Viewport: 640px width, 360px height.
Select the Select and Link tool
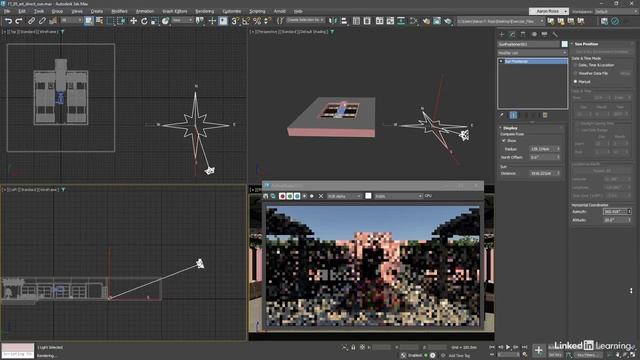pos(31,21)
